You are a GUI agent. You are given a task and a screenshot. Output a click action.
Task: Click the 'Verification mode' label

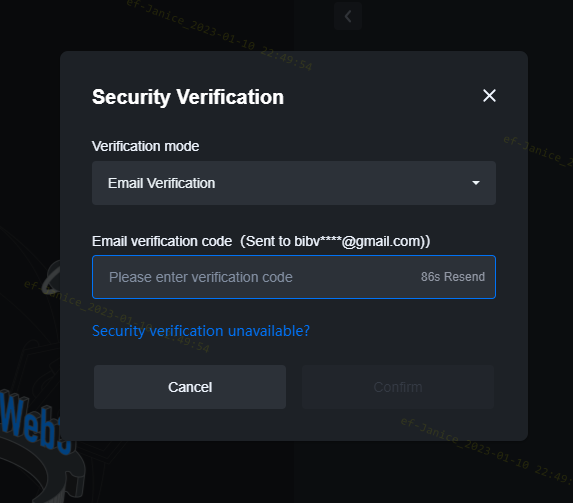[x=145, y=146]
